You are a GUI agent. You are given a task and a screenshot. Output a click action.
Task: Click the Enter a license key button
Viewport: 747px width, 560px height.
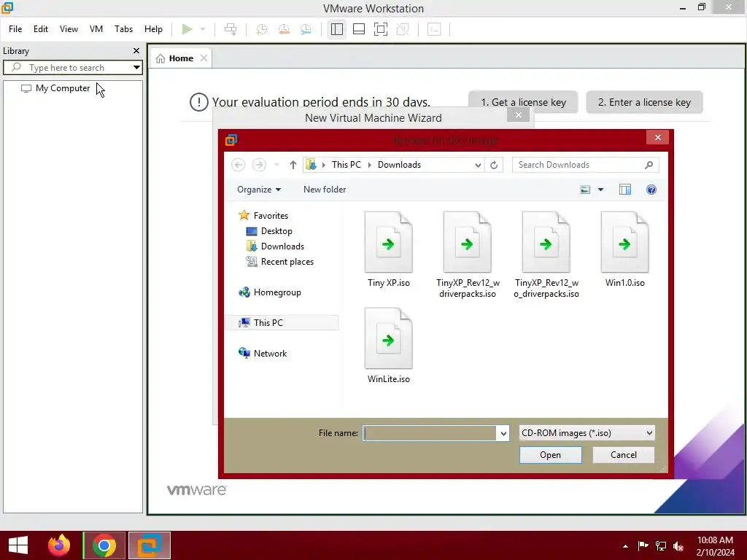(644, 102)
